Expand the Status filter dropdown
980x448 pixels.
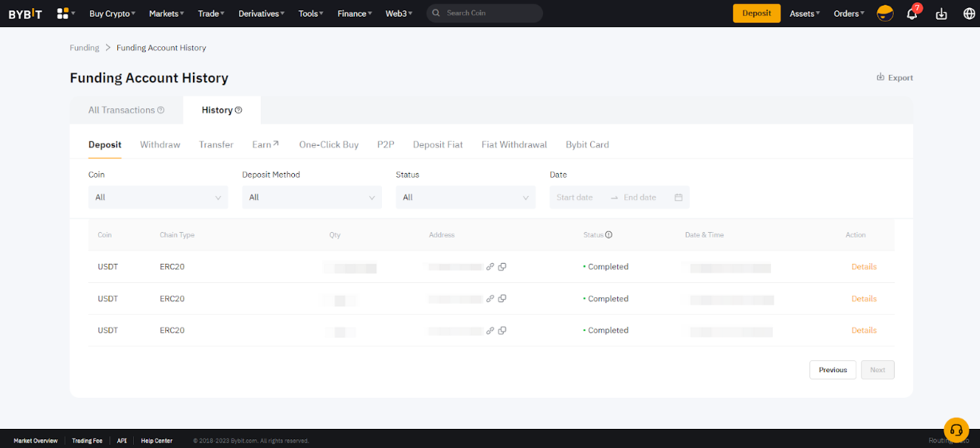[x=466, y=198]
